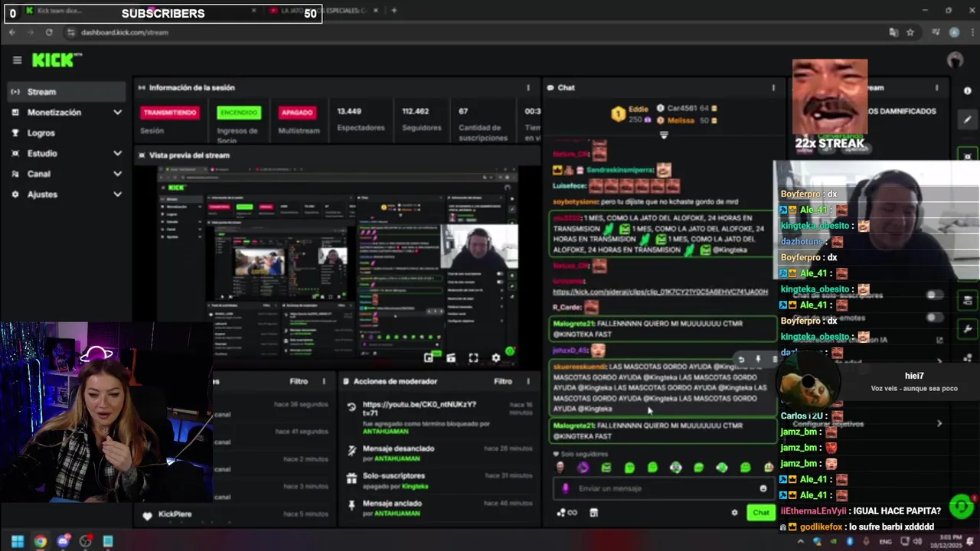Click the wrench icon on right rail

[x=968, y=329]
